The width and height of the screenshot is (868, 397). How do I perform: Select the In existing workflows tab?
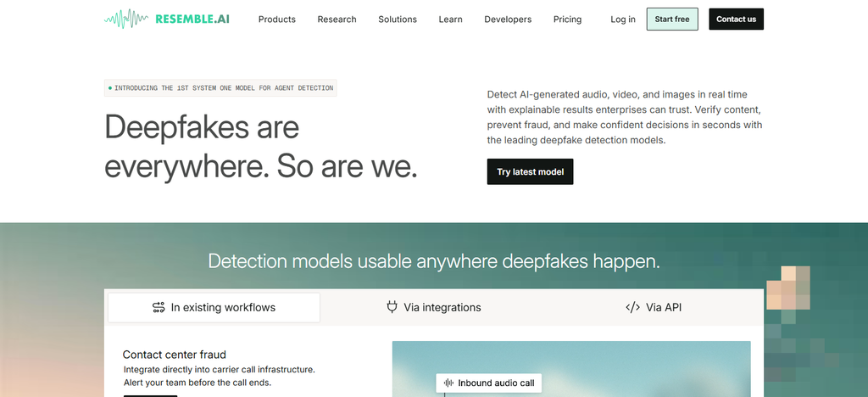[214, 307]
